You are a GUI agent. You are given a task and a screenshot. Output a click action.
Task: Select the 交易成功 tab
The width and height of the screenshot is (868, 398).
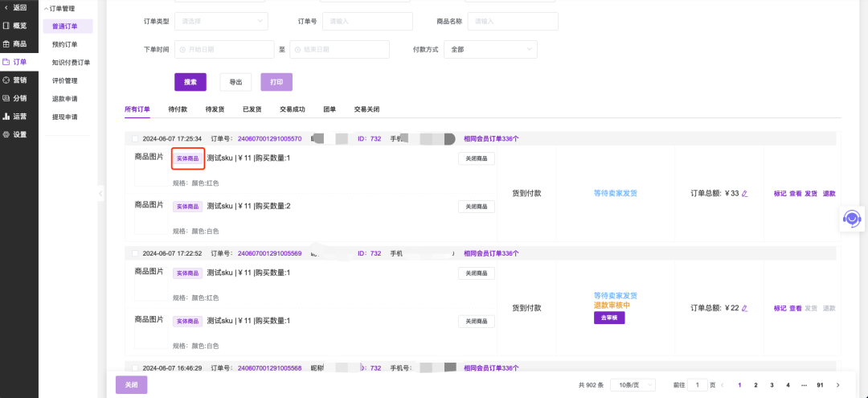click(x=292, y=109)
